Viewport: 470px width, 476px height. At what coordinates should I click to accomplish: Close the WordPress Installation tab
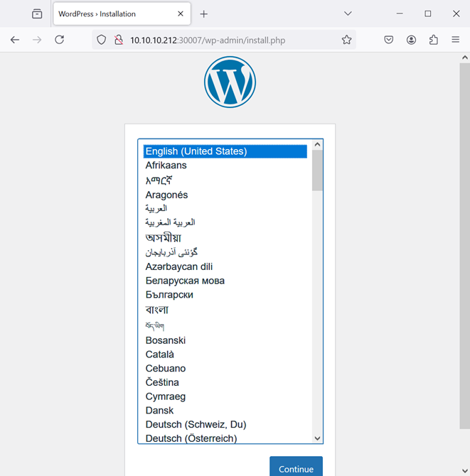pos(181,13)
